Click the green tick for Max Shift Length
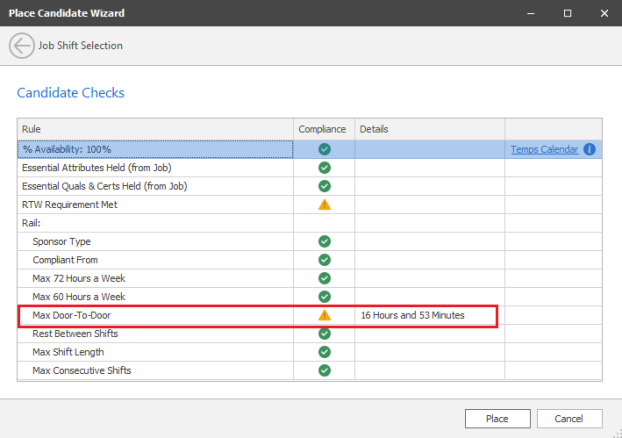Image resolution: width=622 pixels, height=438 pixels. pyautogui.click(x=324, y=352)
